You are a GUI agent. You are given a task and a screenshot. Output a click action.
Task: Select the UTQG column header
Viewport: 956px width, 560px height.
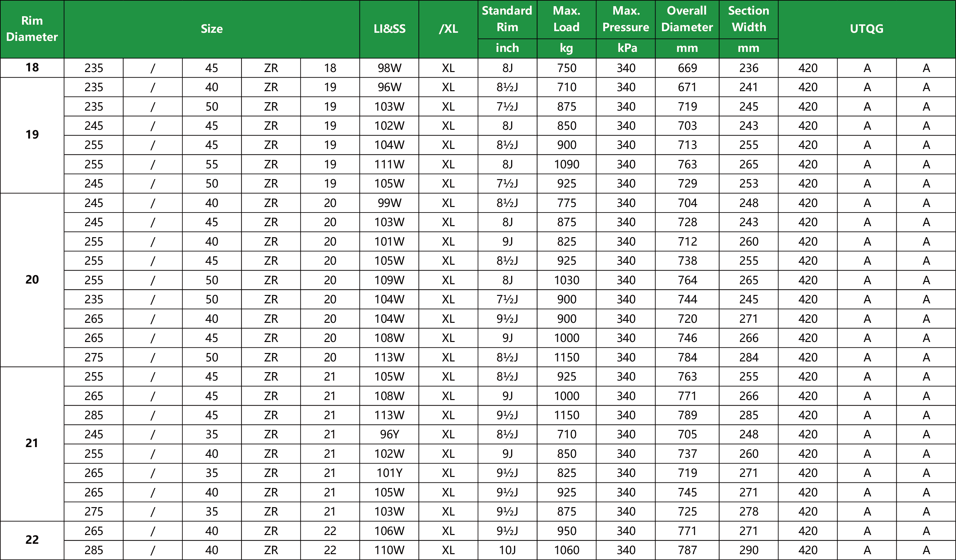point(867,29)
